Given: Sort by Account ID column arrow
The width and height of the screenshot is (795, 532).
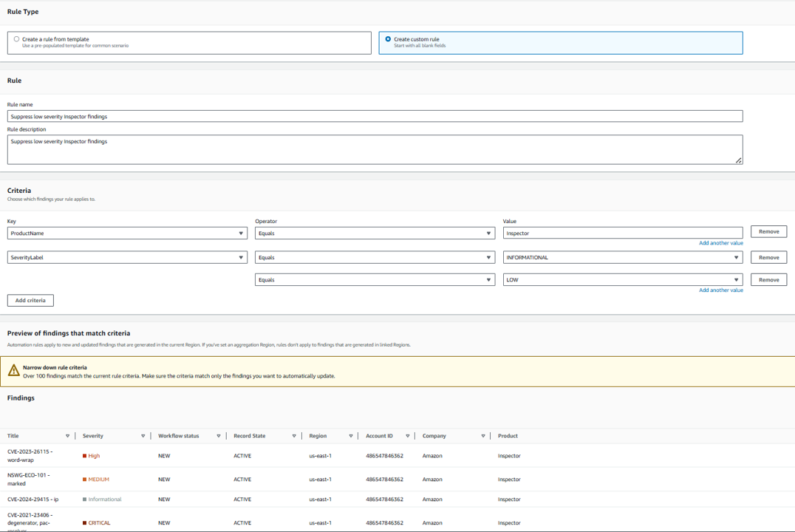Looking at the screenshot, I should coord(408,436).
